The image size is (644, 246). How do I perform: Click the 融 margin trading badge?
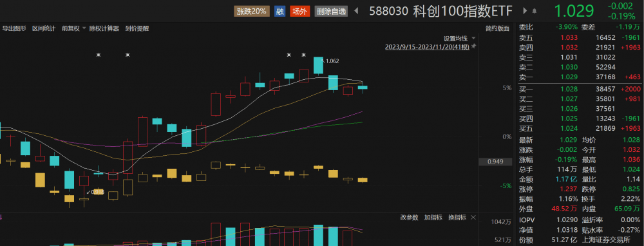(x=279, y=12)
